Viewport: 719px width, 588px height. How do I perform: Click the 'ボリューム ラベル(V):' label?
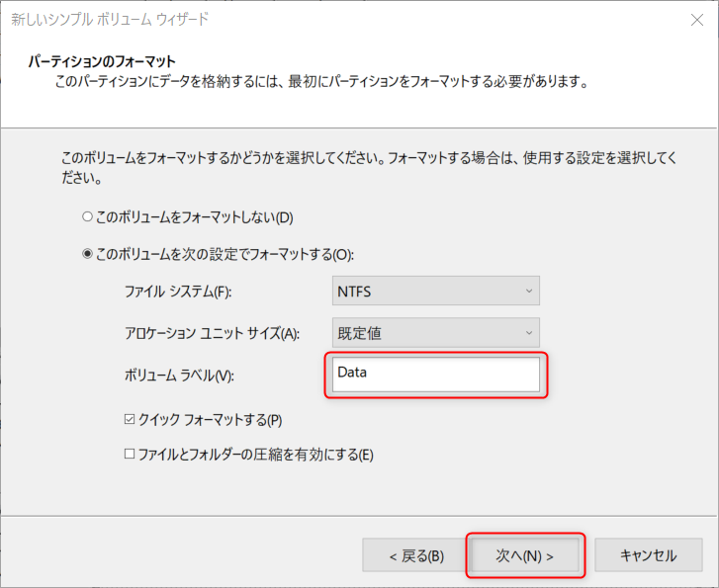(179, 376)
